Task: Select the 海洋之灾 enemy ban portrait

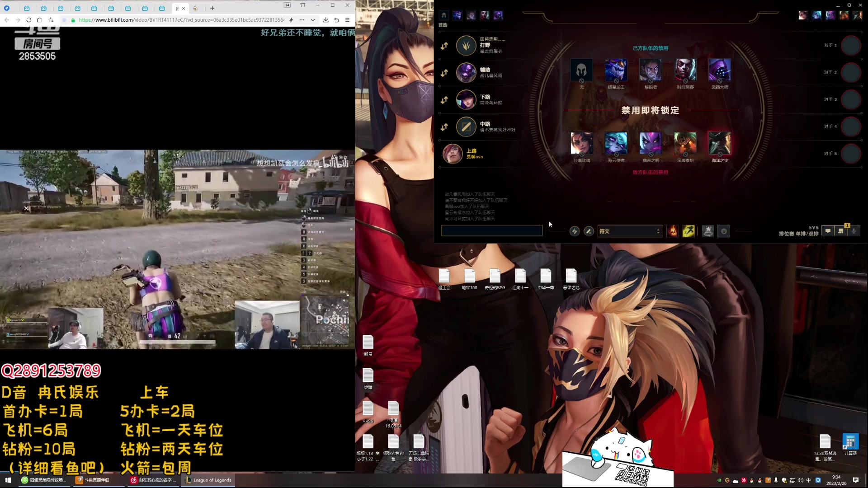Action: coord(720,143)
